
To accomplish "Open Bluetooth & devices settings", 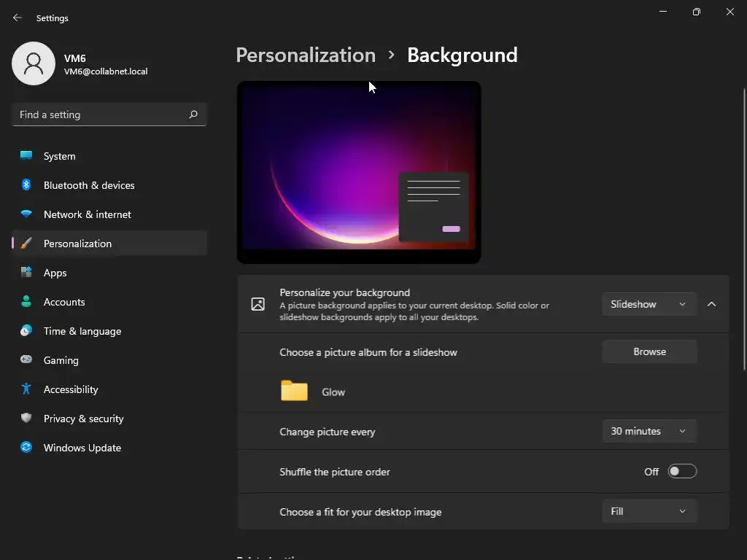I will coord(109,185).
